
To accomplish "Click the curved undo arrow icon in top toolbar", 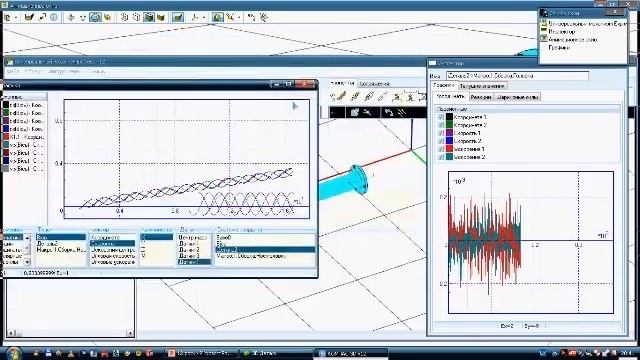I will (251, 17).
